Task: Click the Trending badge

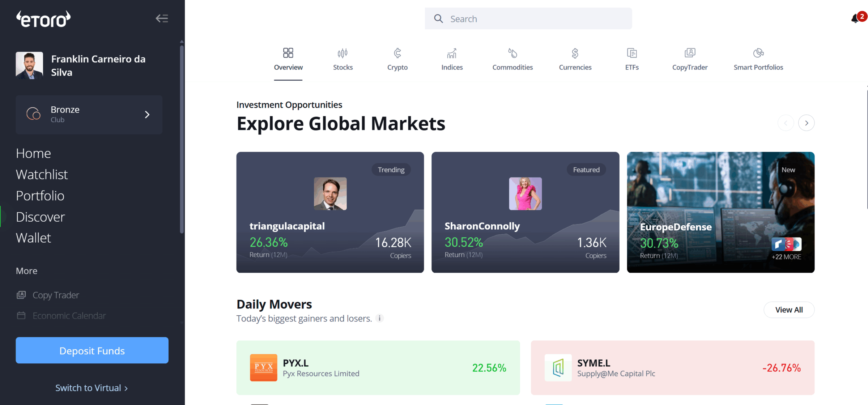Action: click(x=391, y=170)
